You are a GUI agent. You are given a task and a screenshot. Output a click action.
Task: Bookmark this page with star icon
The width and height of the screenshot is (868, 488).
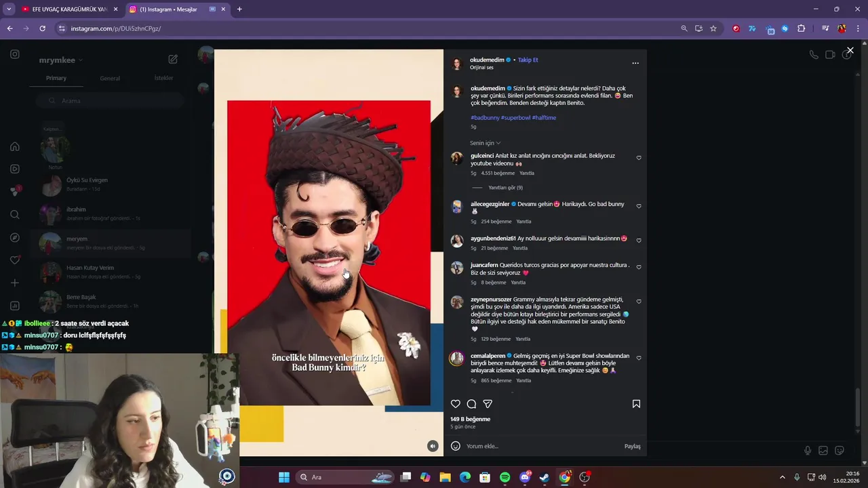(713, 28)
